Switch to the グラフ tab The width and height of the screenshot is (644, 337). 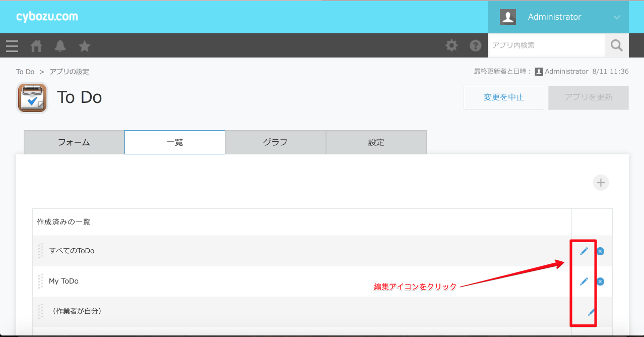tap(275, 142)
